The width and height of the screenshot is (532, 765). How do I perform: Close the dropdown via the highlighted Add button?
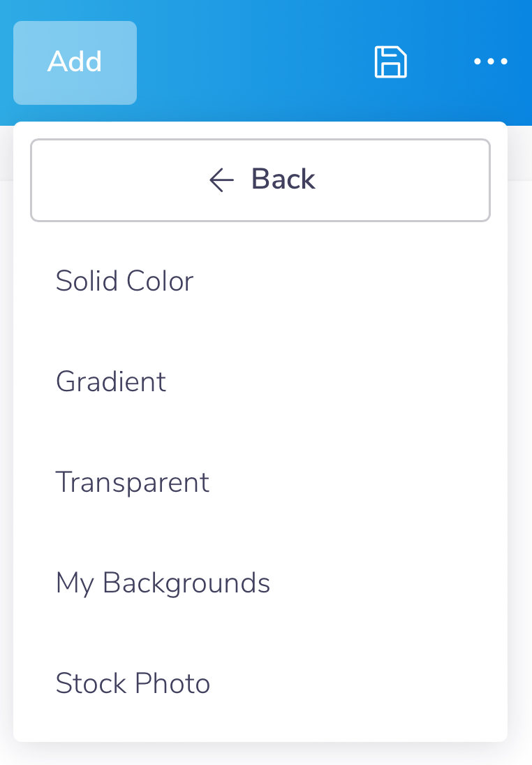[x=75, y=62]
